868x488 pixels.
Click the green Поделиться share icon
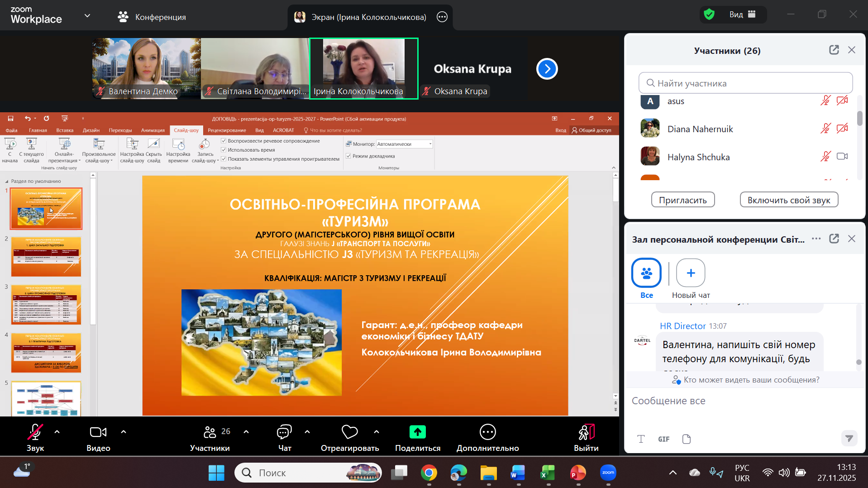pos(417,432)
